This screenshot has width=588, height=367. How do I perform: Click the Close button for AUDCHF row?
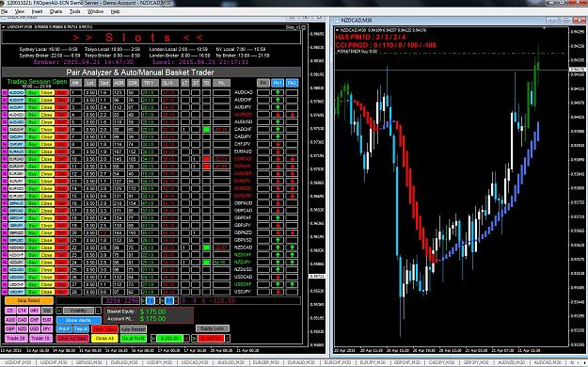[x=47, y=100]
